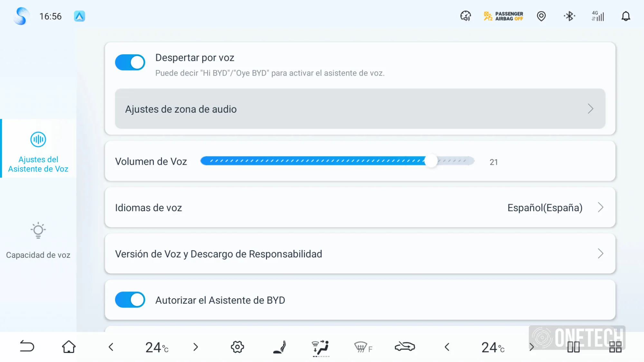Open Versión de Voz y Descargo de Responsabilidad
The width and height of the screenshot is (644, 362).
coord(360,254)
